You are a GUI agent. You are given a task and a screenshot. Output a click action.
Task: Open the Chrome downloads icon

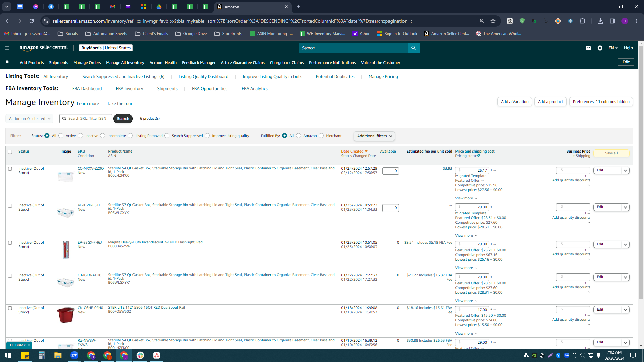pyautogui.click(x=600, y=21)
